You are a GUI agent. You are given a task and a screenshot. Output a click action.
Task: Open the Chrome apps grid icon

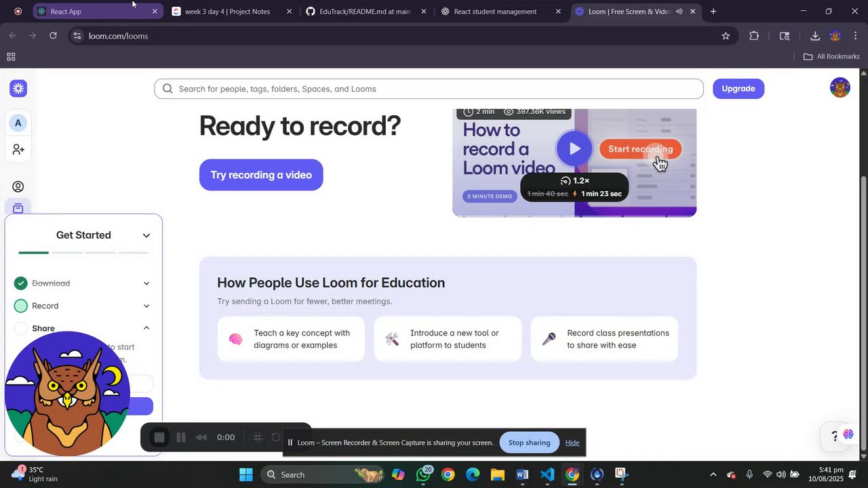click(x=11, y=57)
